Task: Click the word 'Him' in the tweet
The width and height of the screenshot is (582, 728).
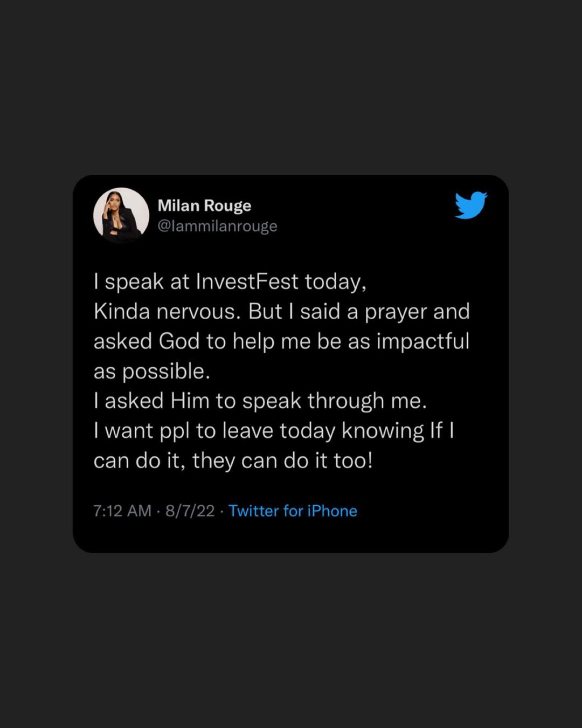Action: [190, 401]
